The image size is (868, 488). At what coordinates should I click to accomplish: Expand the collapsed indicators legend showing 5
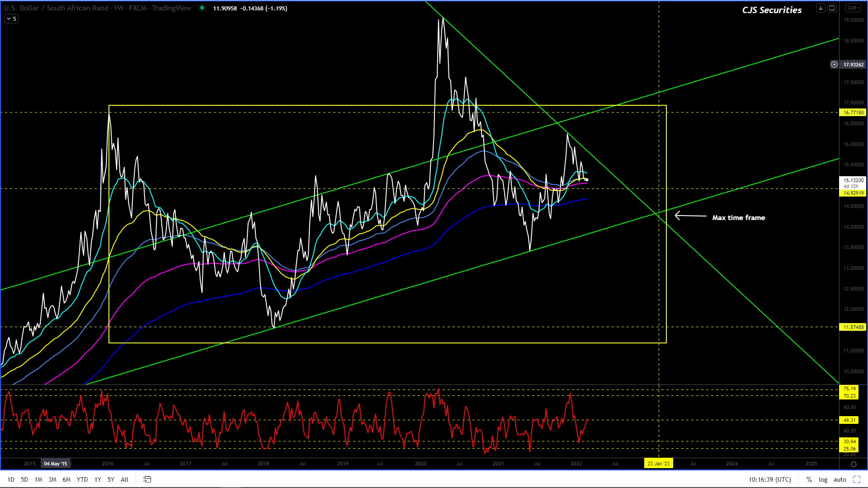point(11,19)
